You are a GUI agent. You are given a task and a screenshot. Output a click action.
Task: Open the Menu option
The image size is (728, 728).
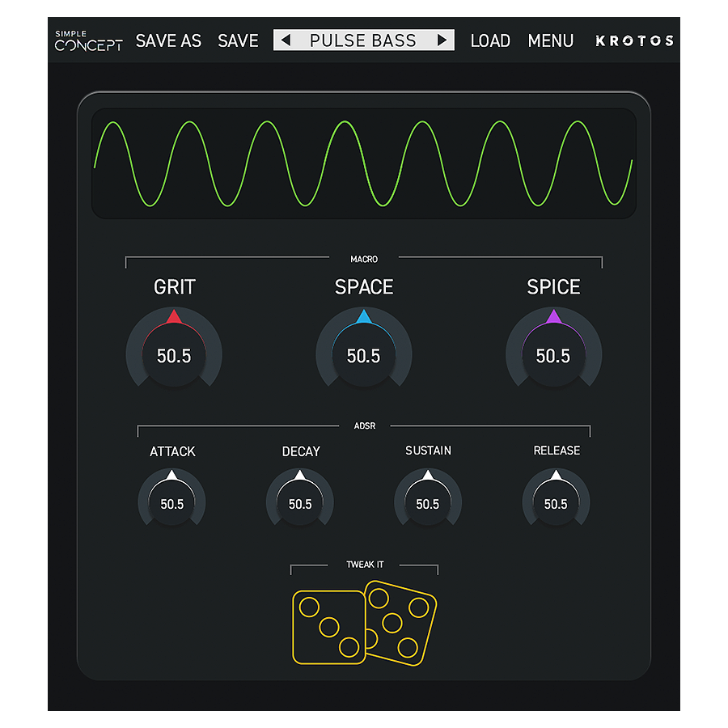(551, 41)
